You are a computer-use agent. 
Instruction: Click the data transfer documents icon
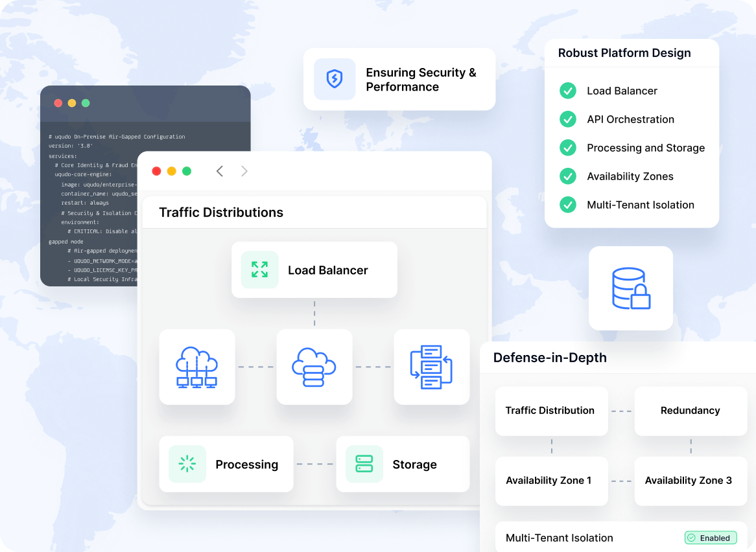coord(431,367)
